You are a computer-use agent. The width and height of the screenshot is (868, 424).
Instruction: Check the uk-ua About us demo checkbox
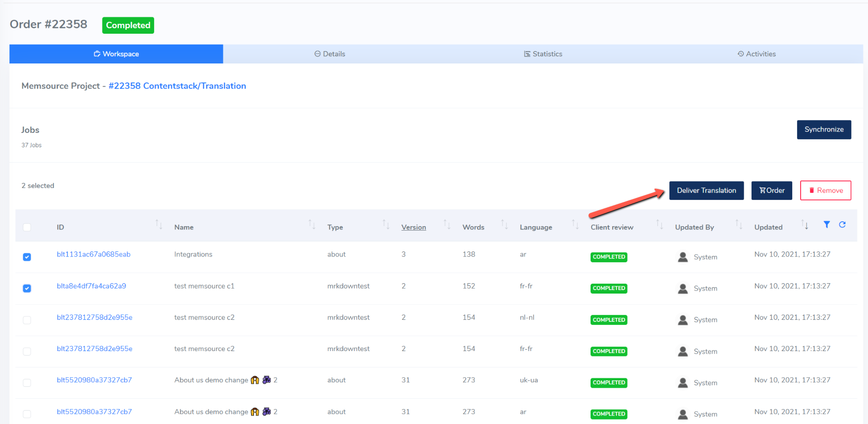27,382
